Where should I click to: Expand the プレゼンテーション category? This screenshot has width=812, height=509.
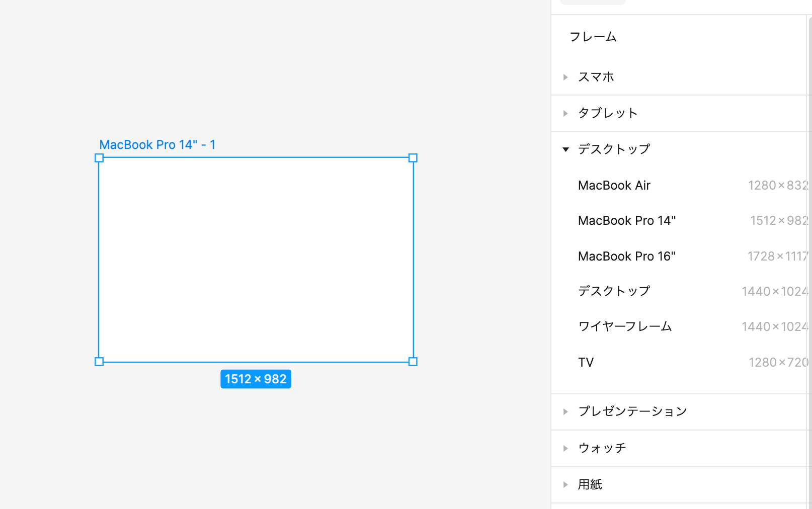point(679,411)
